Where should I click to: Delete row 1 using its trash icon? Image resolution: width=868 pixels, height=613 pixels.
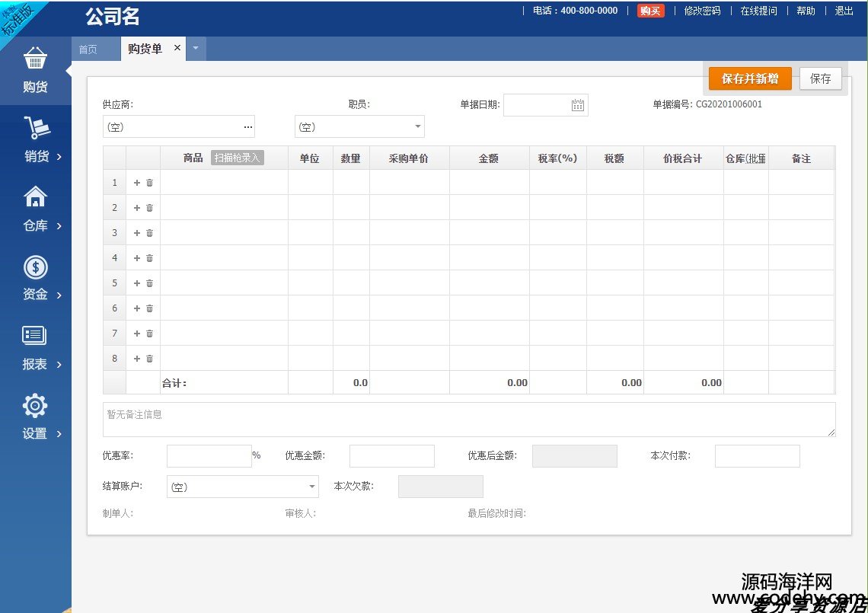(150, 183)
